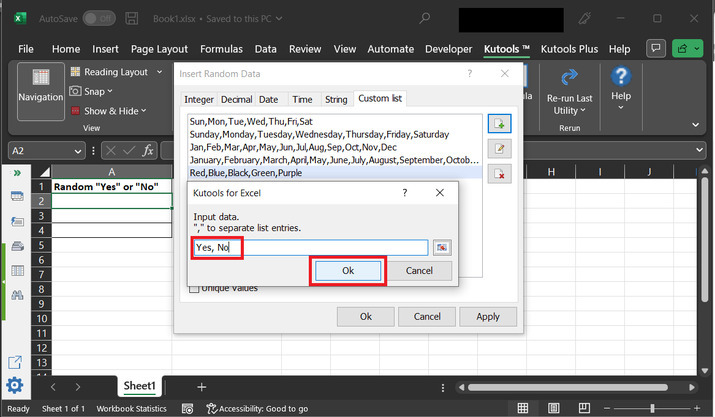Image resolution: width=715 pixels, height=417 pixels.
Task: Click the edit custom list icon
Action: [499, 148]
